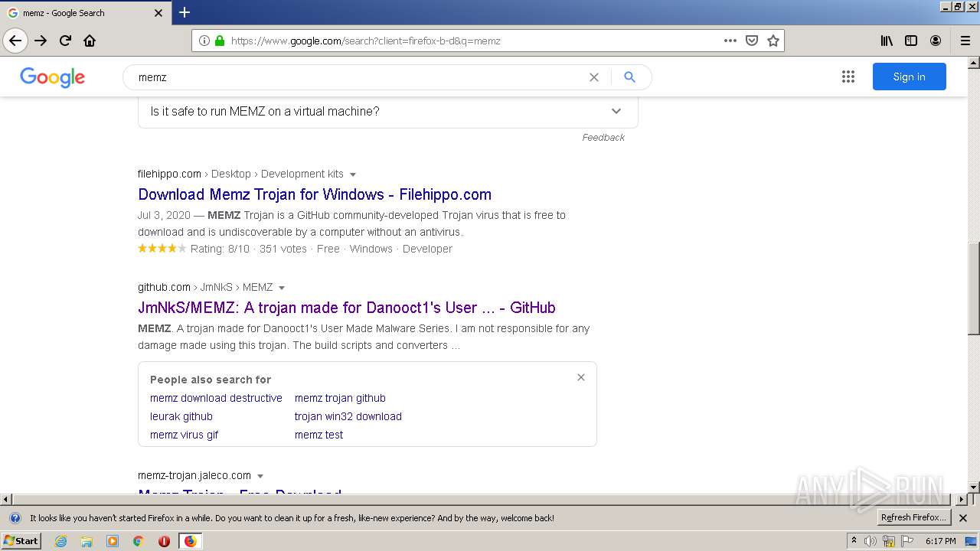Open the volume speaker tray icon
Viewport: 980px width, 551px height.
(x=871, y=541)
